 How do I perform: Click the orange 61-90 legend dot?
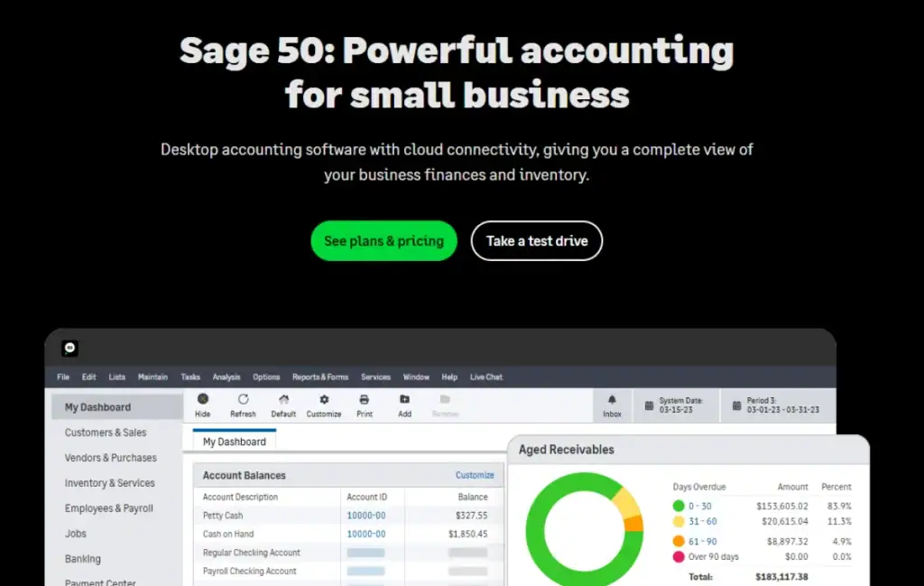click(679, 541)
